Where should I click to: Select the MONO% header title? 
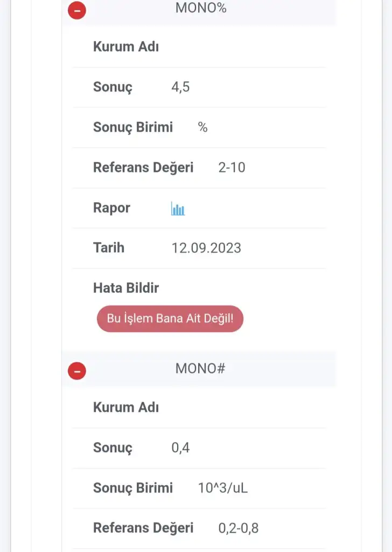(x=201, y=8)
